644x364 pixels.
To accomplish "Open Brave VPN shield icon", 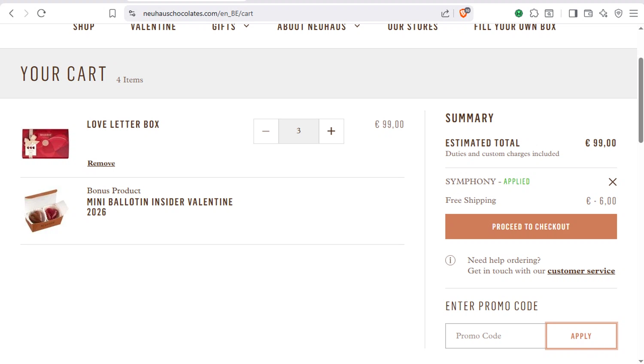I will coord(619,13).
